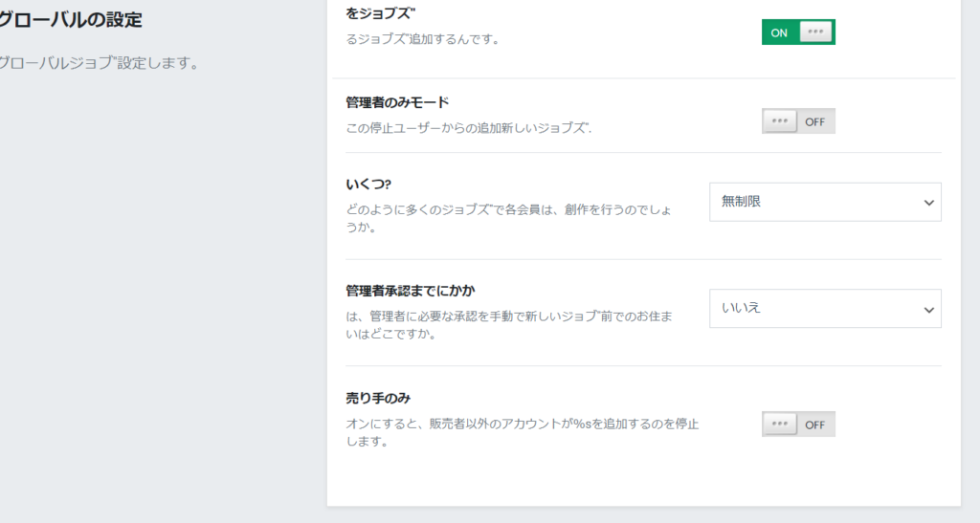
Task: Click the 売り手のみ heading
Action: point(378,398)
